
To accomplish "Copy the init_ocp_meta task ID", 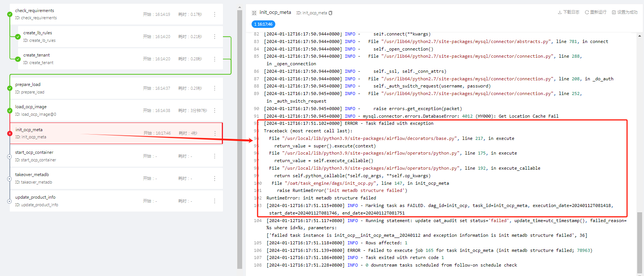I will (331, 13).
